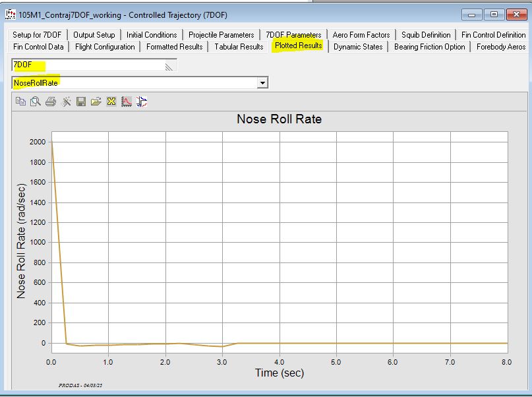Click the Open folder icon

(x=96, y=102)
